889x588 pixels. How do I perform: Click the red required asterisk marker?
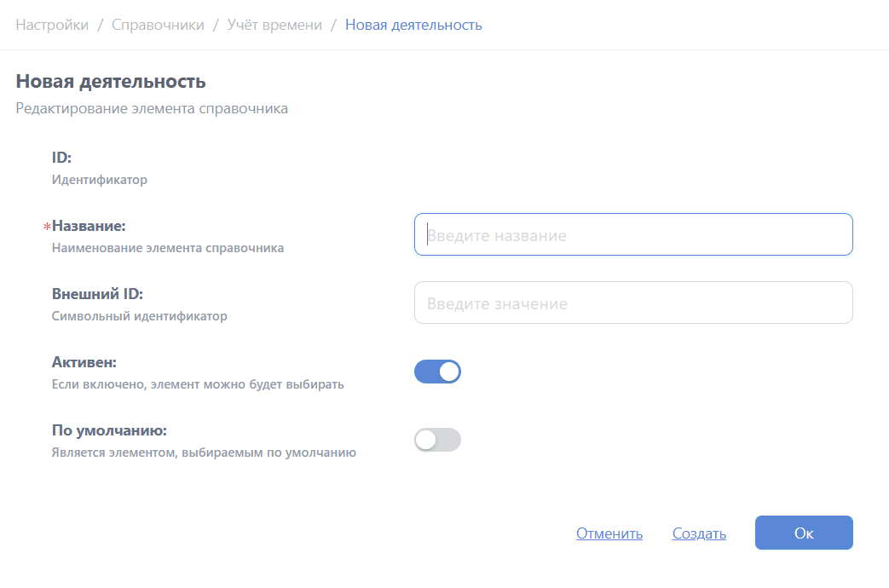(x=47, y=227)
